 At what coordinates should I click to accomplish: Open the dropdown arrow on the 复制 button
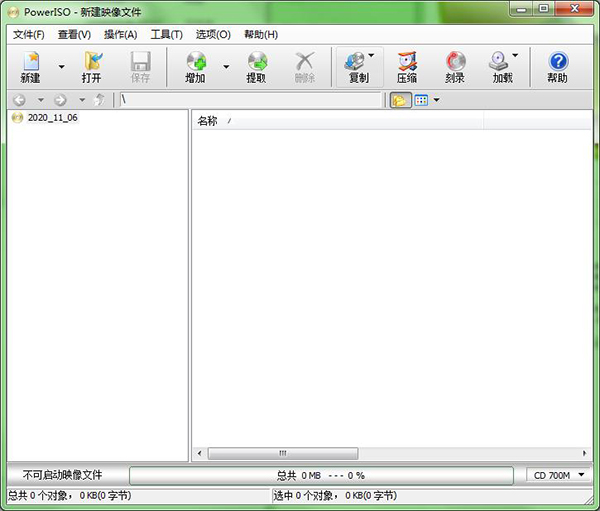[372, 56]
